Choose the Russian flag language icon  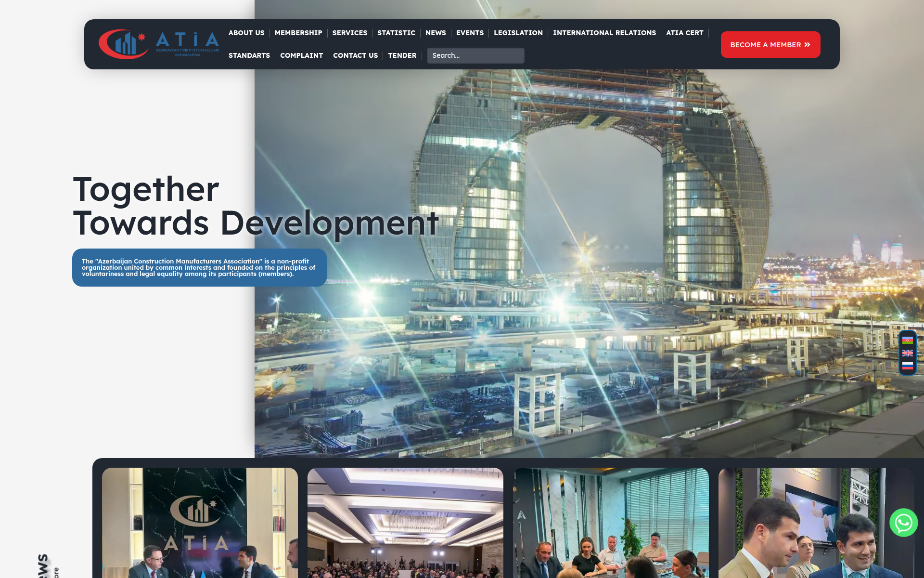[x=908, y=366]
